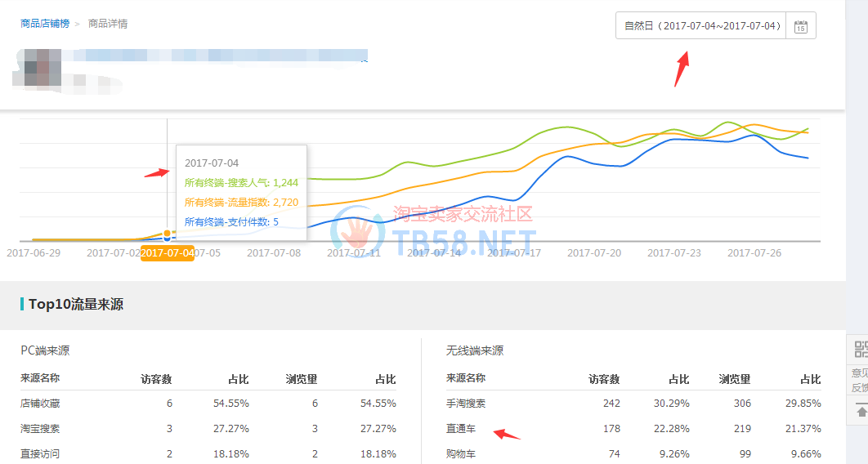Select the highlighted 2017-07-04 axis label
The height and width of the screenshot is (464, 868).
tap(167, 253)
